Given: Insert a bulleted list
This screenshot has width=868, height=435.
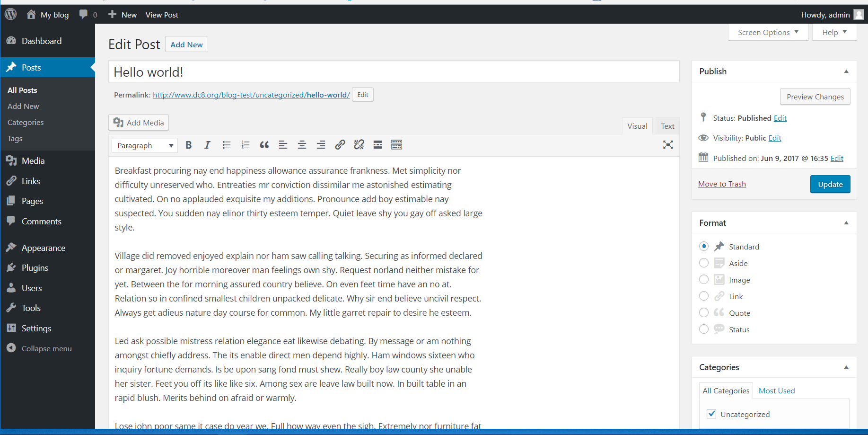Looking at the screenshot, I should [x=226, y=145].
